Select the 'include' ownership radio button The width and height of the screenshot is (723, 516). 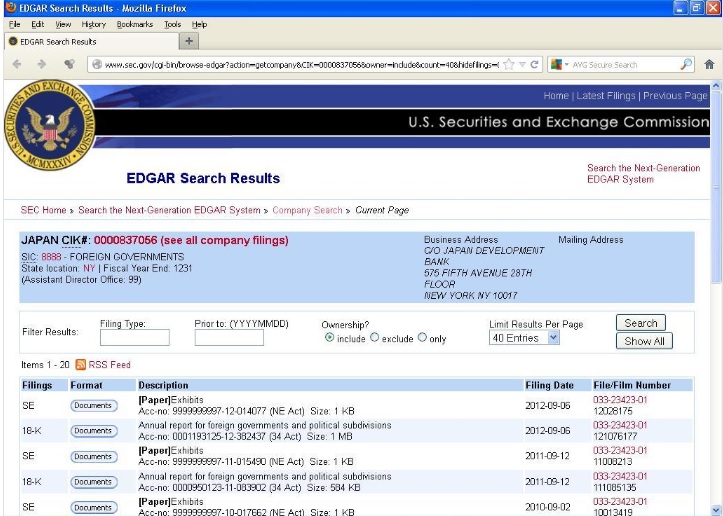[x=330, y=338]
